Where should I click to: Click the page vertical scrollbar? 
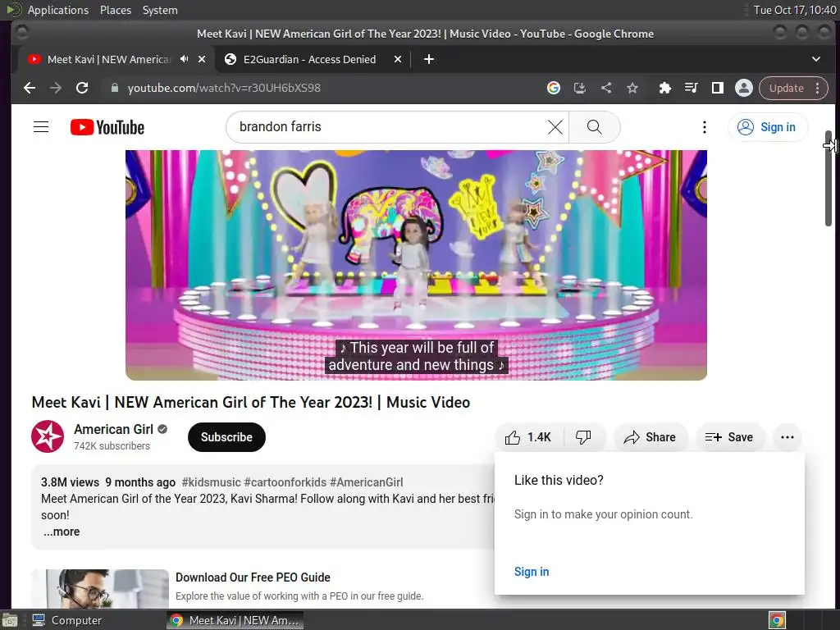[829, 178]
